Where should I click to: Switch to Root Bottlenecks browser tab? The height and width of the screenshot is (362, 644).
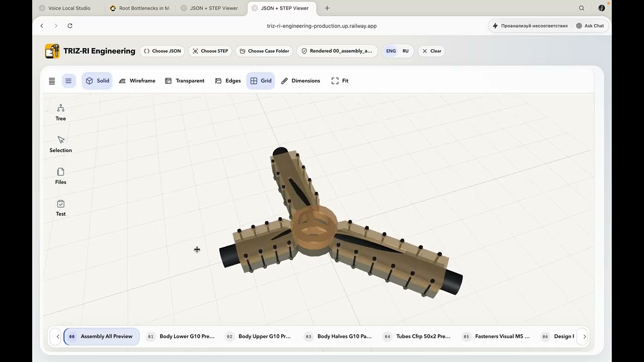pos(140,8)
